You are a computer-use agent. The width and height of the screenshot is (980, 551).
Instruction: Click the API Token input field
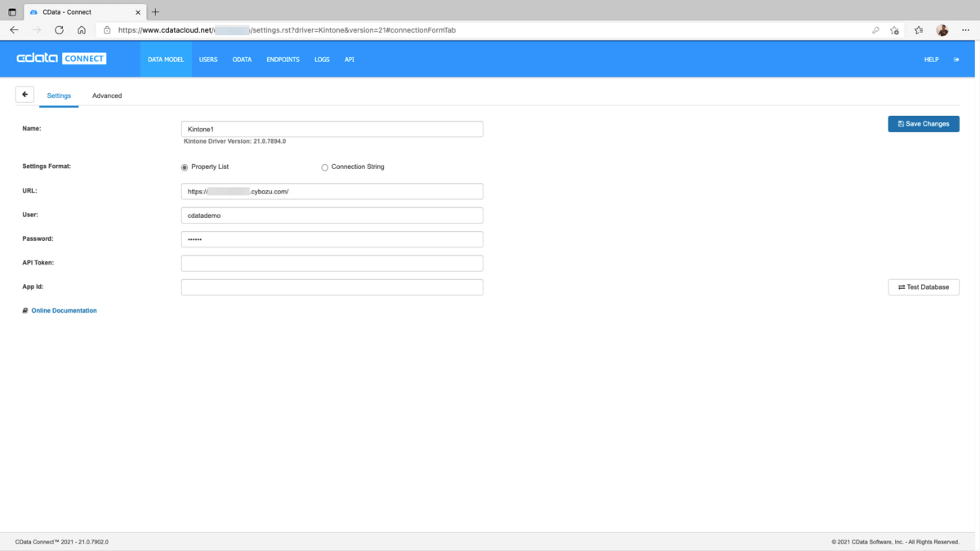click(x=332, y=263)
